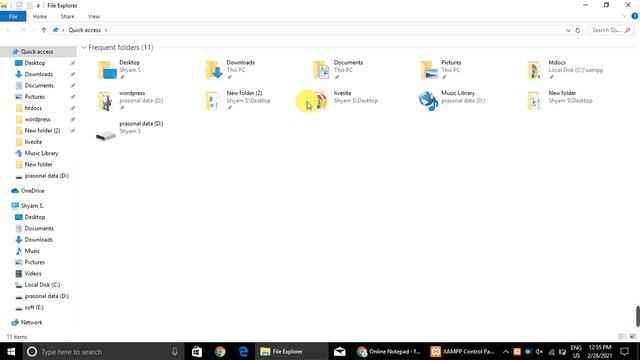The width and height of the screenshot is (640, 360).
Task: Open the Mail app from the taskbar
Action: click(x=340, y=351)
